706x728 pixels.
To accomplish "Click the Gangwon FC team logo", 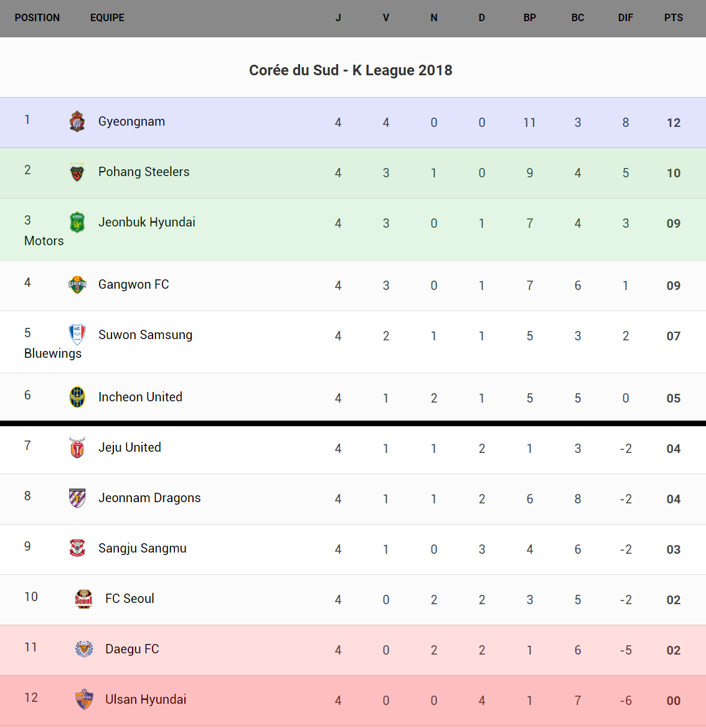I will click(77, 285).
